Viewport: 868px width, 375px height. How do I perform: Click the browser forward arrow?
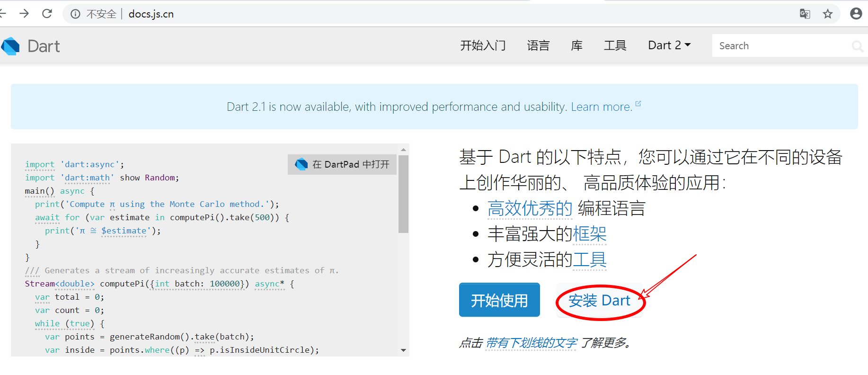point(24,14)
